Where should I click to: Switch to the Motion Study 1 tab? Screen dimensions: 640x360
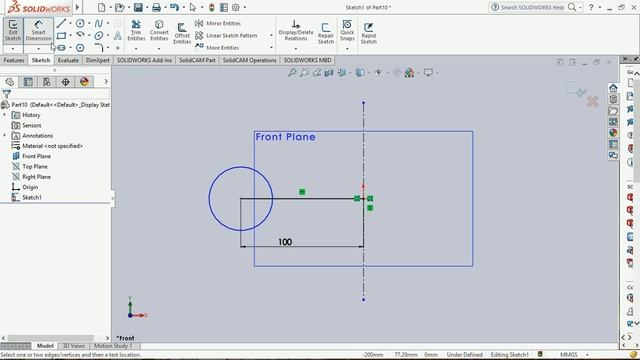113,346
